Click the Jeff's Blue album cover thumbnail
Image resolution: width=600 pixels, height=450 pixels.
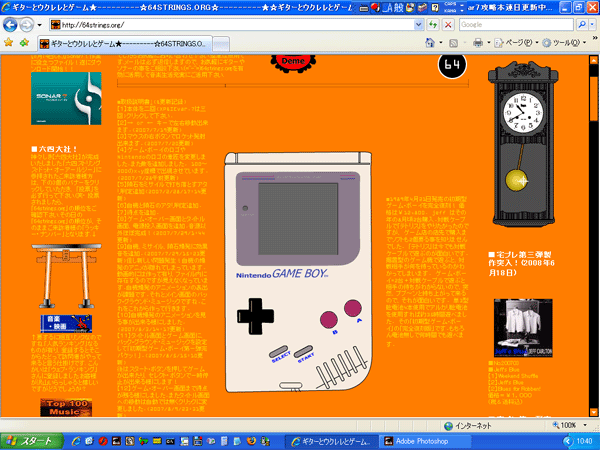[x=523, y=328]
